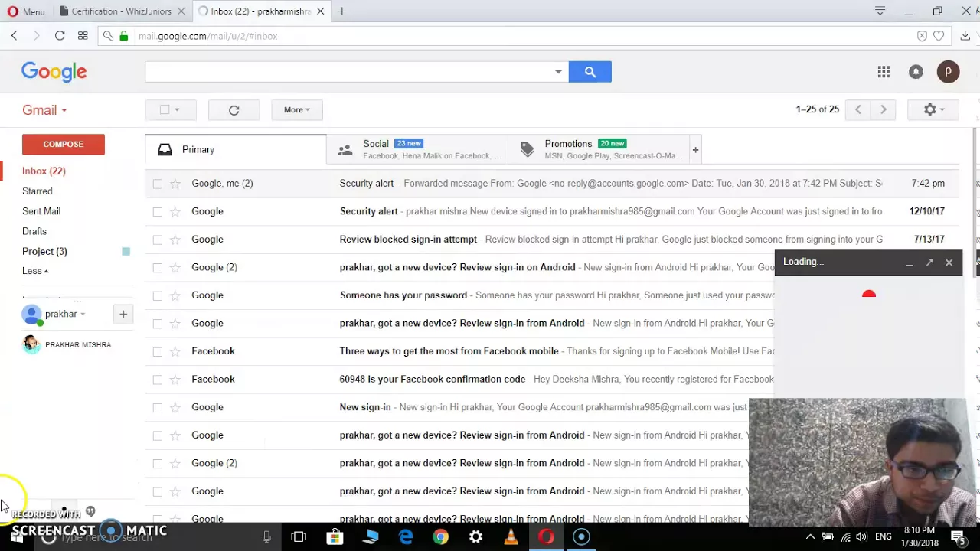Image resolution: width=980 pixels, height=551 pixels.
Task: Tick checkbox for Three ways Facebook email
Action: 158,351
